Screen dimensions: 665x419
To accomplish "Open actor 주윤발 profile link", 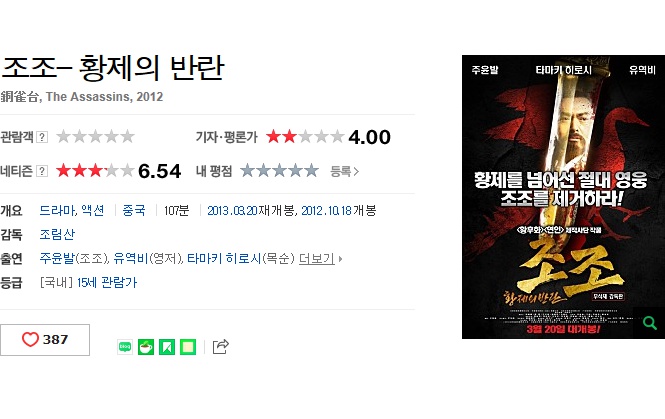I will click(x=57, y=258).
